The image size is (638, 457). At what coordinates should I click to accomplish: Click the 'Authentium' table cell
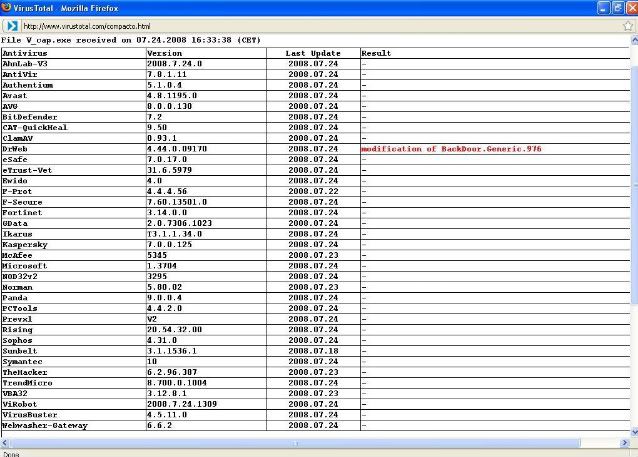[74, 85]
